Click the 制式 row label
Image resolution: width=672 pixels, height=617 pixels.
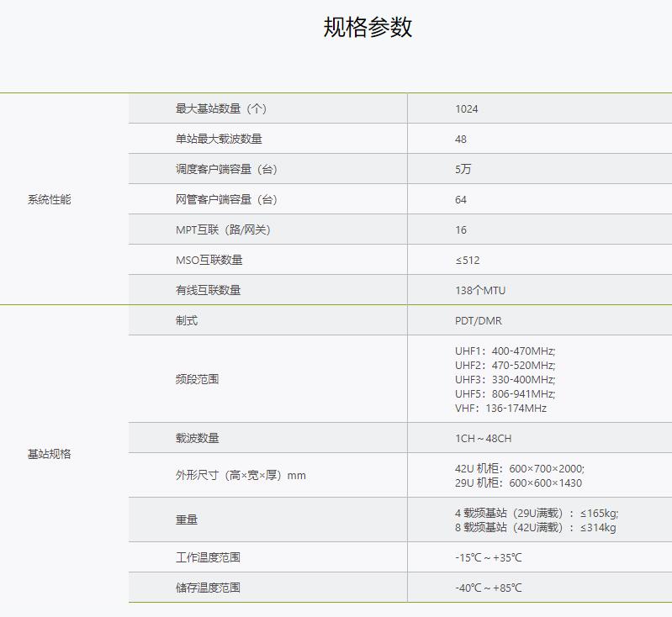coord(187,320)
